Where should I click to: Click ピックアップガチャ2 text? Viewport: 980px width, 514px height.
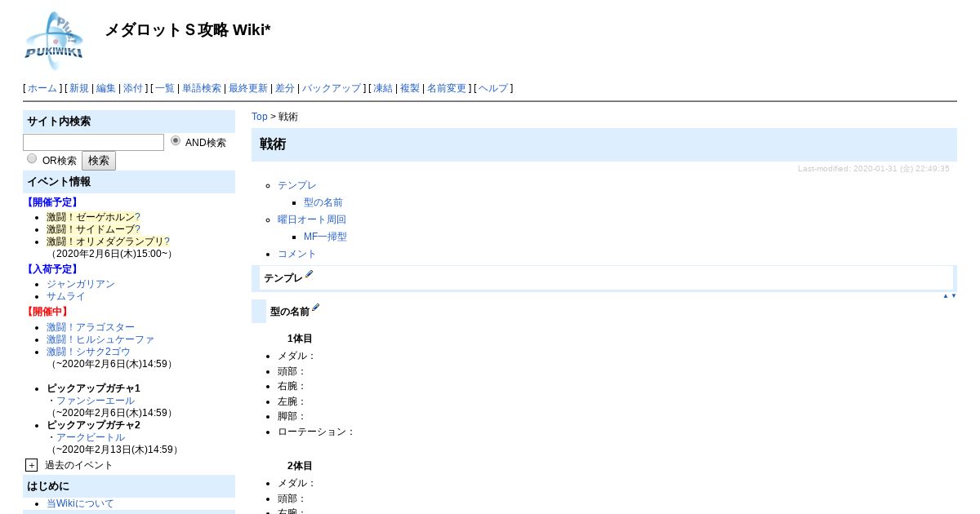point(93,425)
